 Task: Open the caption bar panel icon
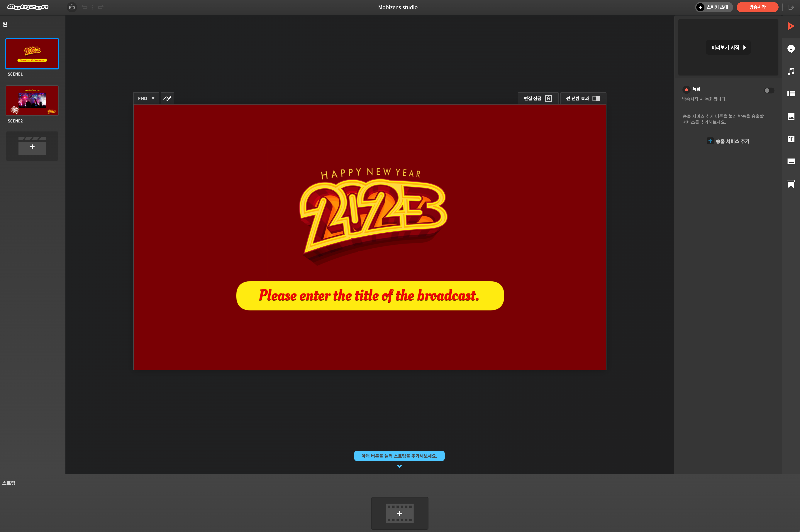(x=791, y=161)
